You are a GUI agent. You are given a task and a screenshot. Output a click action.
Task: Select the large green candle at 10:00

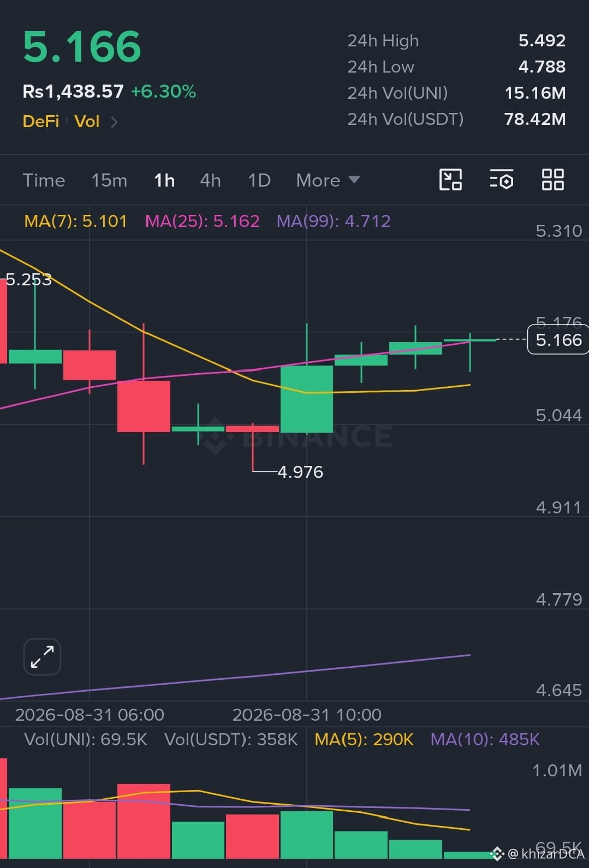(307, 399)
